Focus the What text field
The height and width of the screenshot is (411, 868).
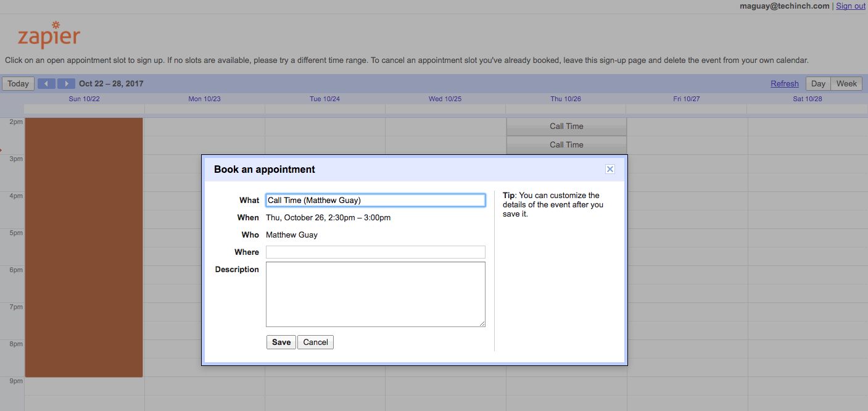375,201
